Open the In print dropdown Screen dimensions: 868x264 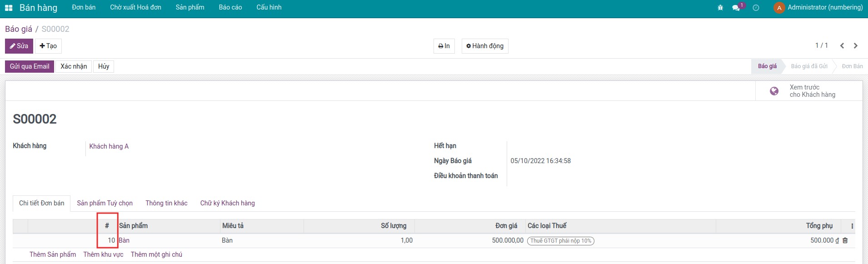click(444, 46)
